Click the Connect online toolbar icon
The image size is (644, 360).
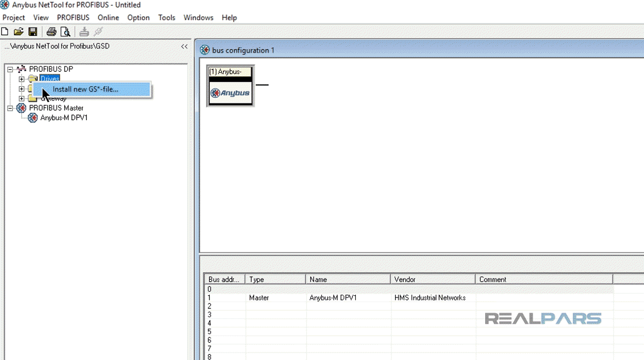tap(98, 32)
